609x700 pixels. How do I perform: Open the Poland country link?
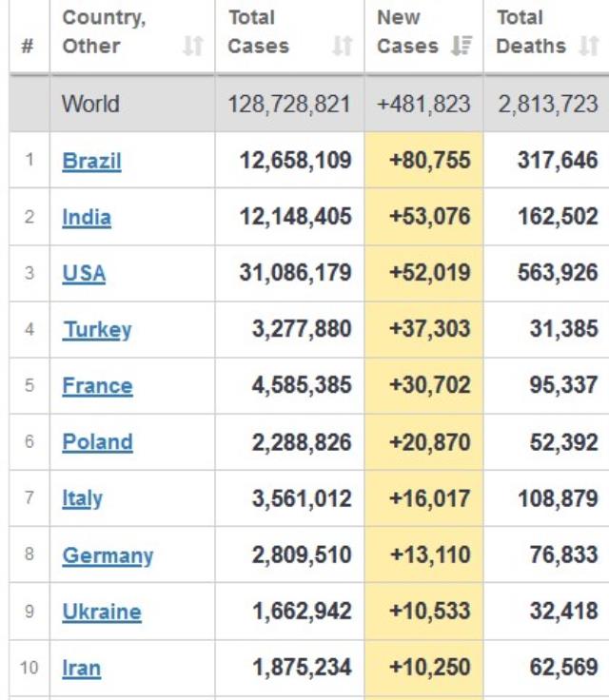coord(97,442)
